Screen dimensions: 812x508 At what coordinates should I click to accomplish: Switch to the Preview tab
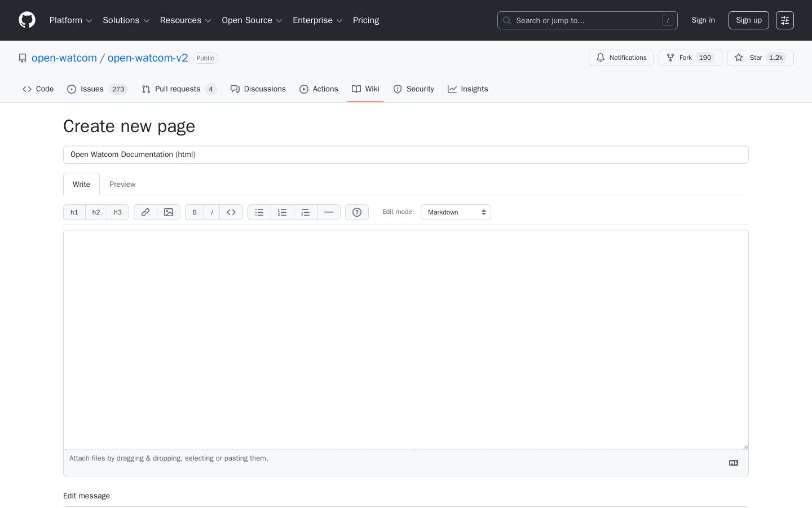122,184
